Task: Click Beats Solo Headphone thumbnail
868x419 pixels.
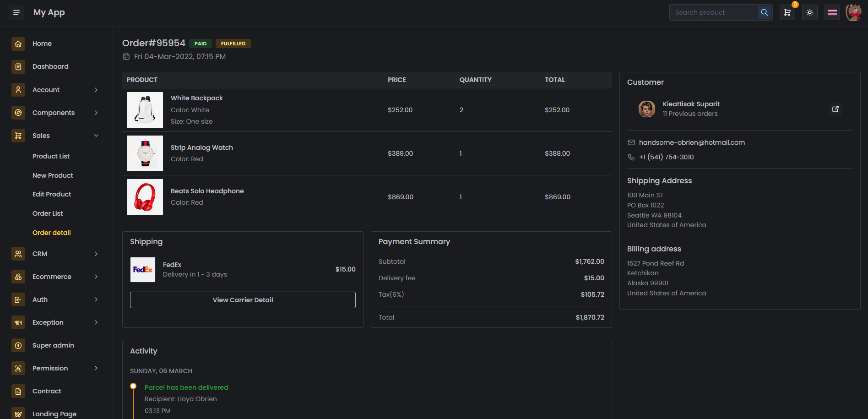Action: pyautogui.click(x=145, y=197)
